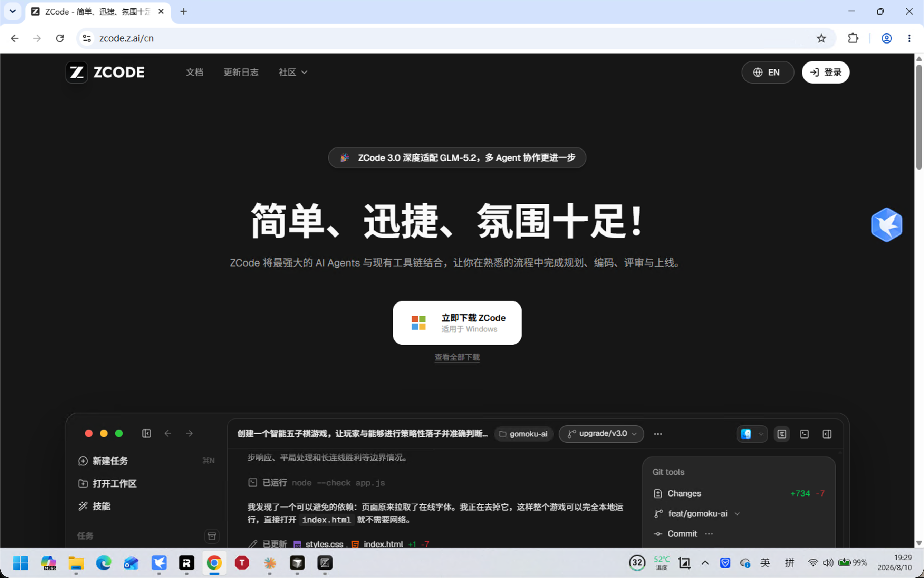The height and width of the screenshot is (578, 924).
Task: Open the 文档 nav item
Action: click(x=194, y=72)
